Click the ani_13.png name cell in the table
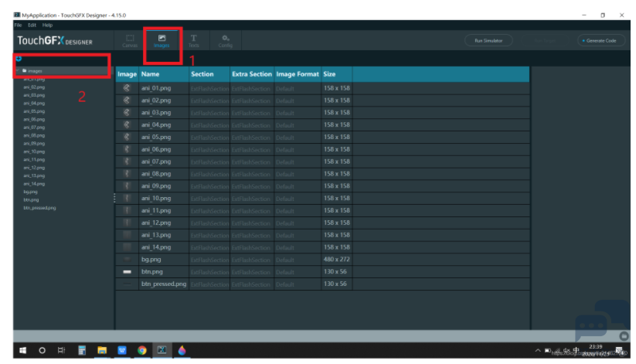The width and height of the screenshot is (636, 364). [x=164, y=235]
